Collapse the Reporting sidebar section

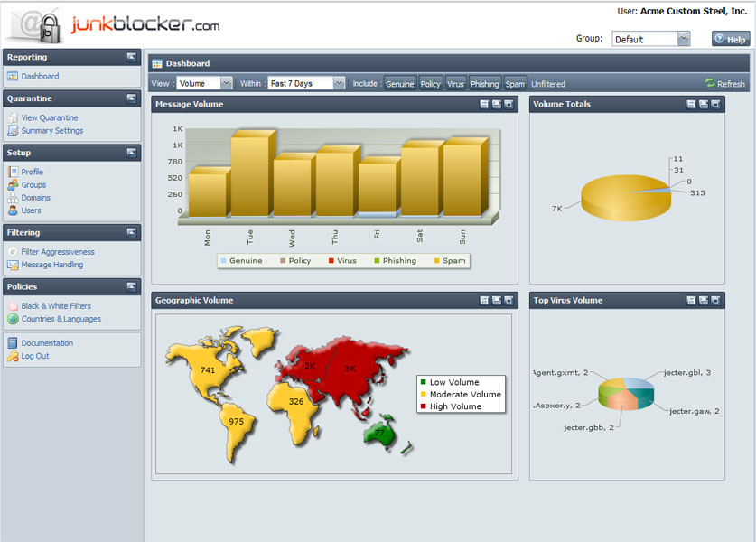(131, 57)
